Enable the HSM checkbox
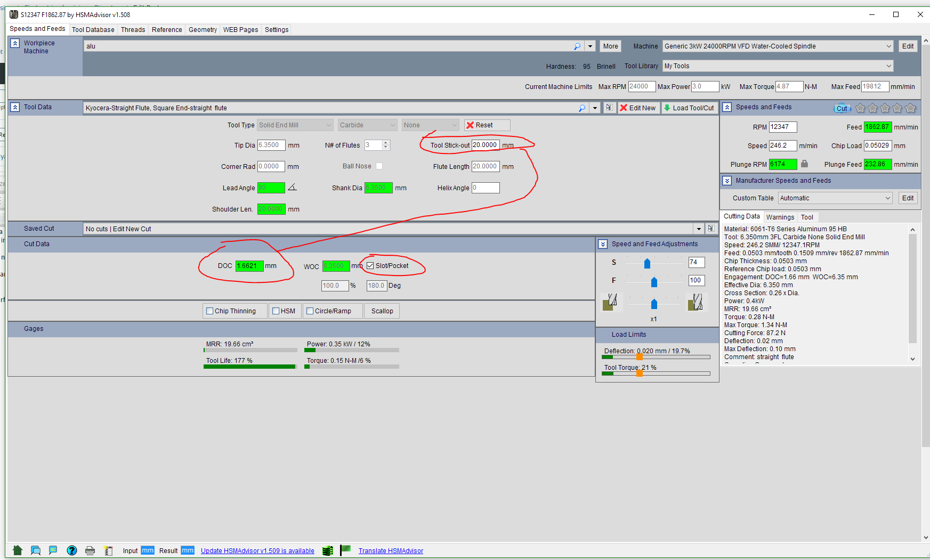 (276, 311)
